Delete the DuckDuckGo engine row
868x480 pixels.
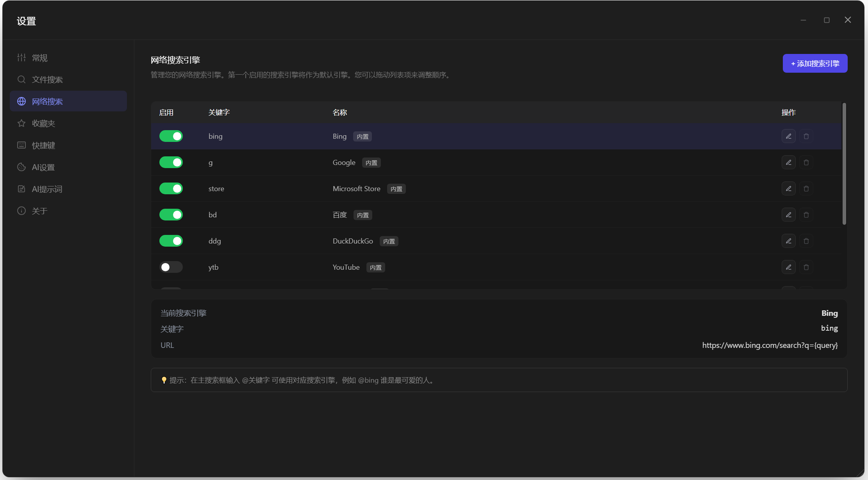[x=806, y=241]
